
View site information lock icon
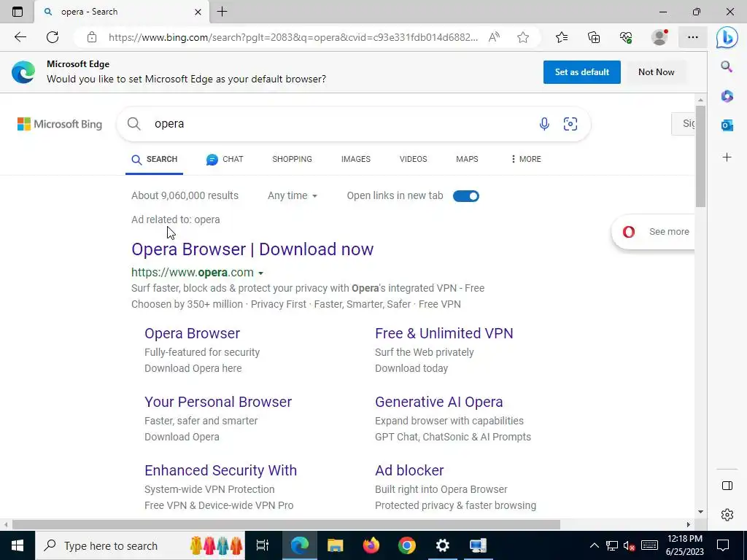tap(92, 37)
